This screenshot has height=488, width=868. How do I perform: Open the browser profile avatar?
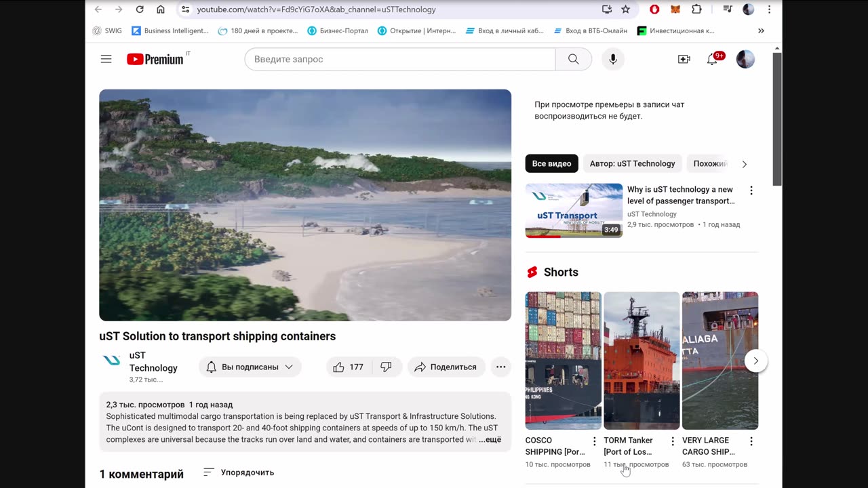pyautogui.click(x=749, y=9)
